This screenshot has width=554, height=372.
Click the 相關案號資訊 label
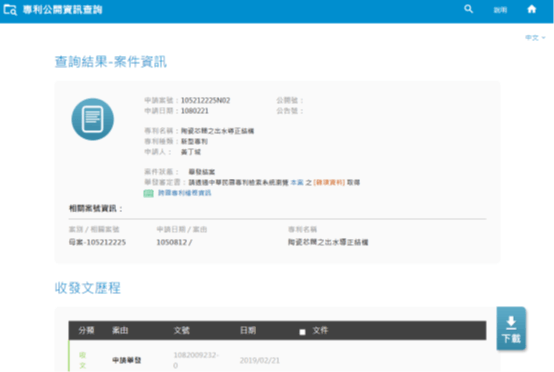point(95,208)
